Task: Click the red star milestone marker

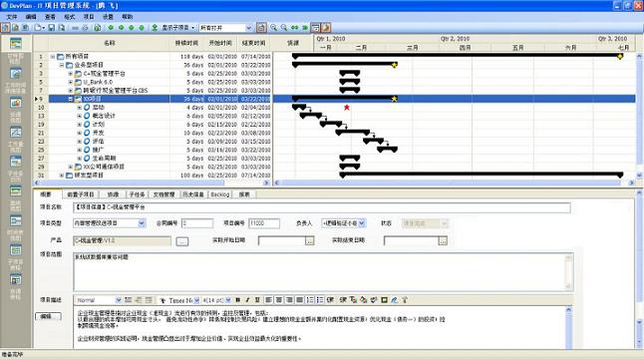Action: coord(347,108)
